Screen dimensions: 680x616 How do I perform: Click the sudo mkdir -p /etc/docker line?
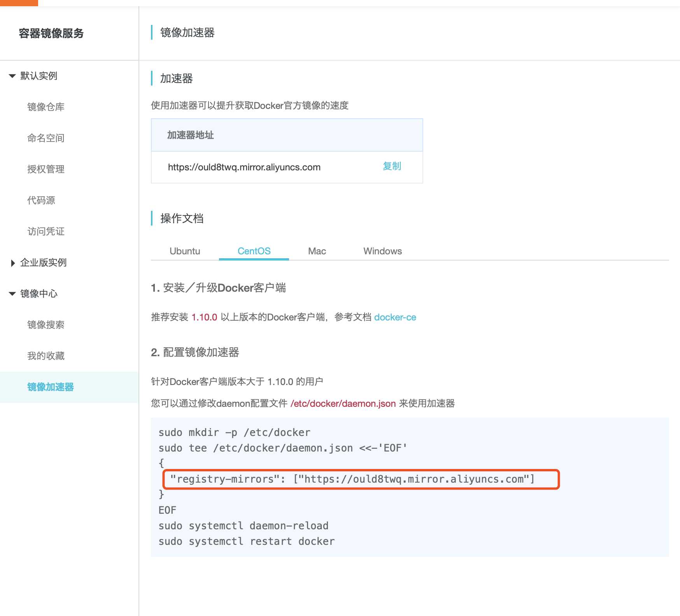pyautogui.click(x=234, y=432)
